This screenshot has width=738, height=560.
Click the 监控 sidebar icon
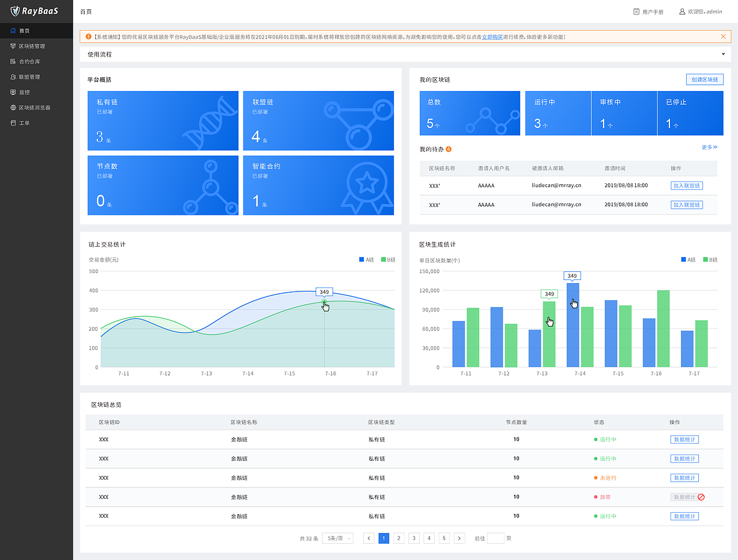coord(13,92)
